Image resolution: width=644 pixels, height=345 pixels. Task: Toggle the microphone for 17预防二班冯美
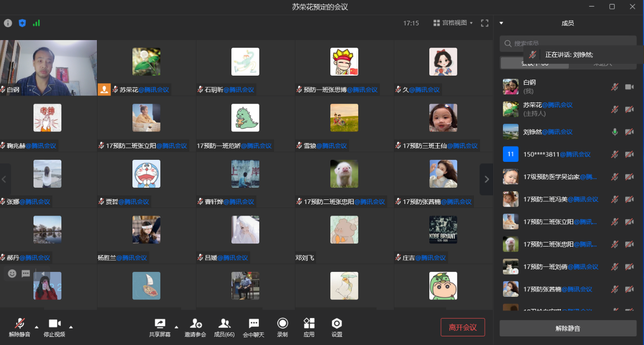(615, 199)
